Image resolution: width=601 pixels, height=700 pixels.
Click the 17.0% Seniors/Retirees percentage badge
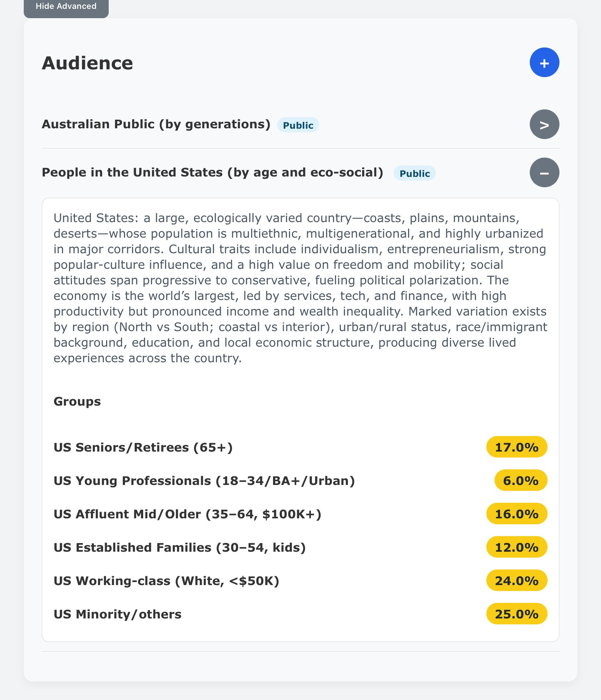[x=516, y=447]
